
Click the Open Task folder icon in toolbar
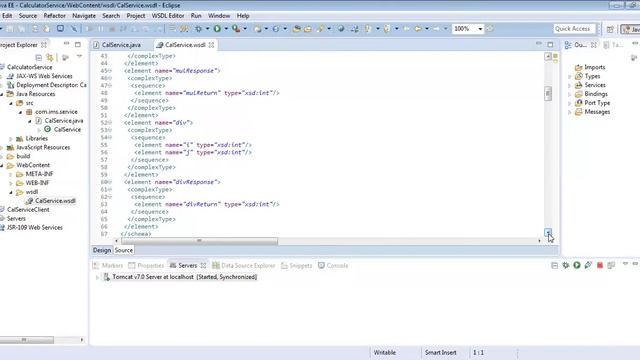(308, 29)
